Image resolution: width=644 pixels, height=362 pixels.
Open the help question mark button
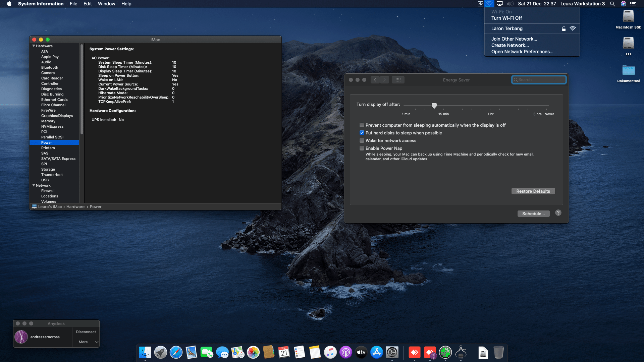[x=558, y=213]
